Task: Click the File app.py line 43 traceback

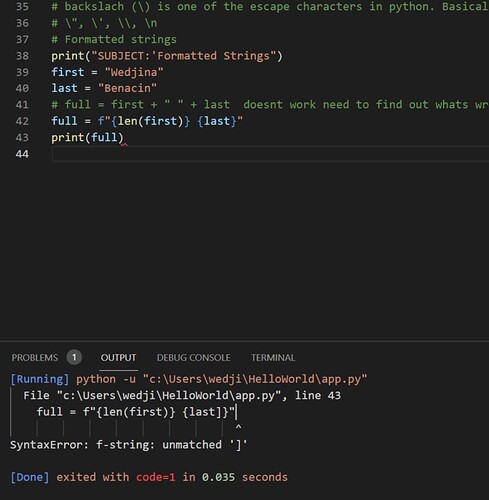Action: tap(182, 396)
